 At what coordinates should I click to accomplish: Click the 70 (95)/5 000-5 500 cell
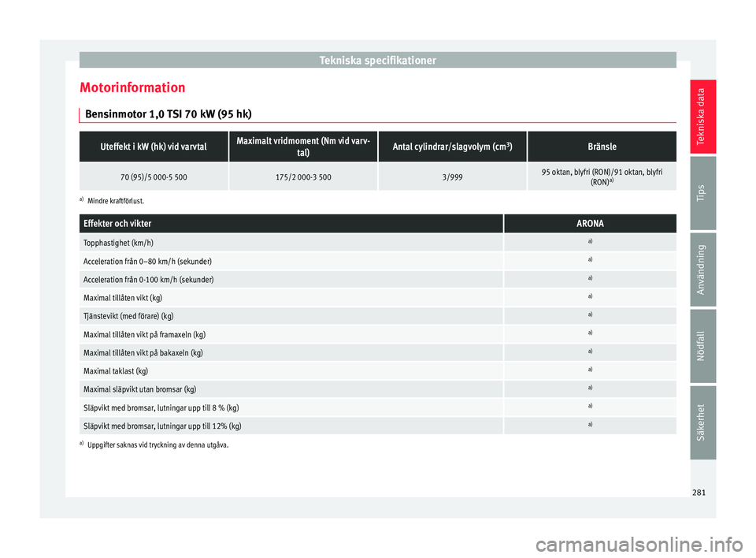tap(154, 177)
